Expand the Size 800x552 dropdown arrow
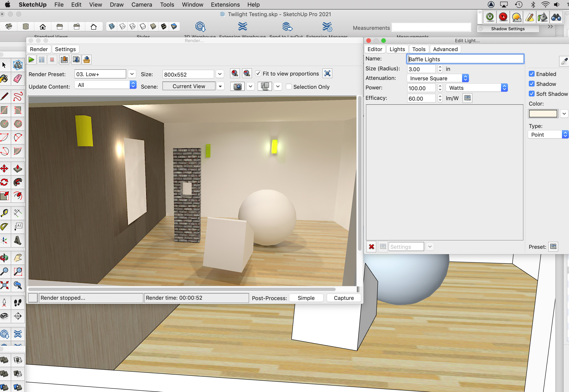 pyautogui.click(x=220, y=74)
